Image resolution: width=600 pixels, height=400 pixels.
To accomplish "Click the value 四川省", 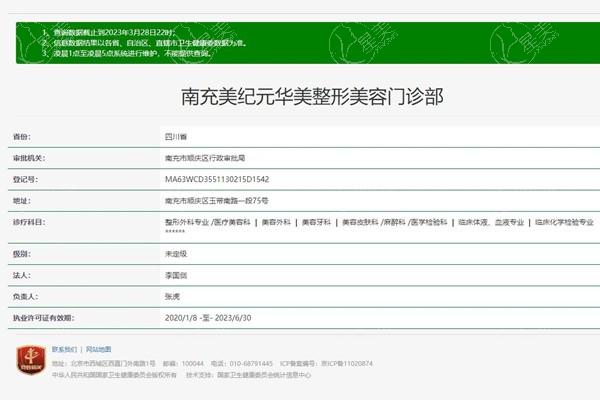I will (x=176, y=137).
